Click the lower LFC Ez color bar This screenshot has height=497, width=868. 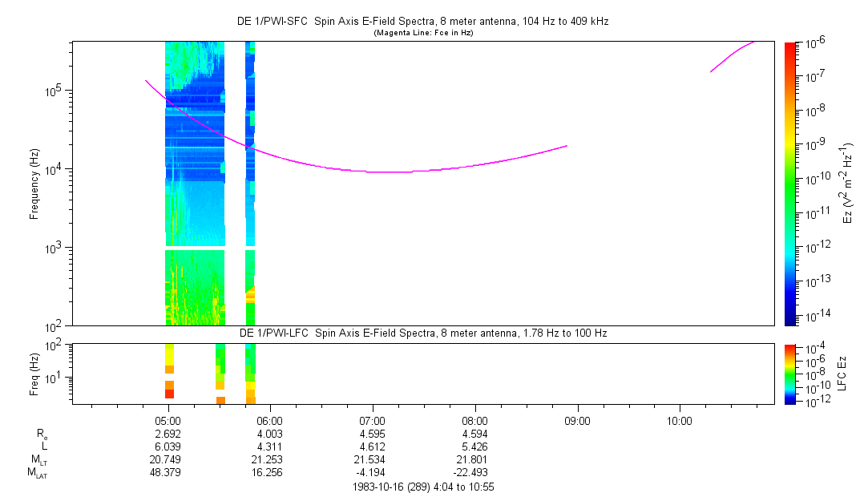pyautogui.click(x=789, y=374)
